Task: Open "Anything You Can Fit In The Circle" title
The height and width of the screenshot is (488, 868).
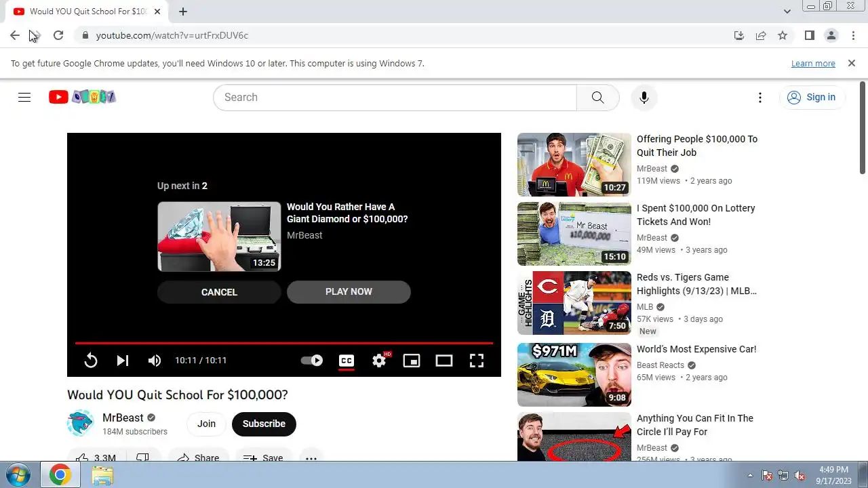Action: 695,425
